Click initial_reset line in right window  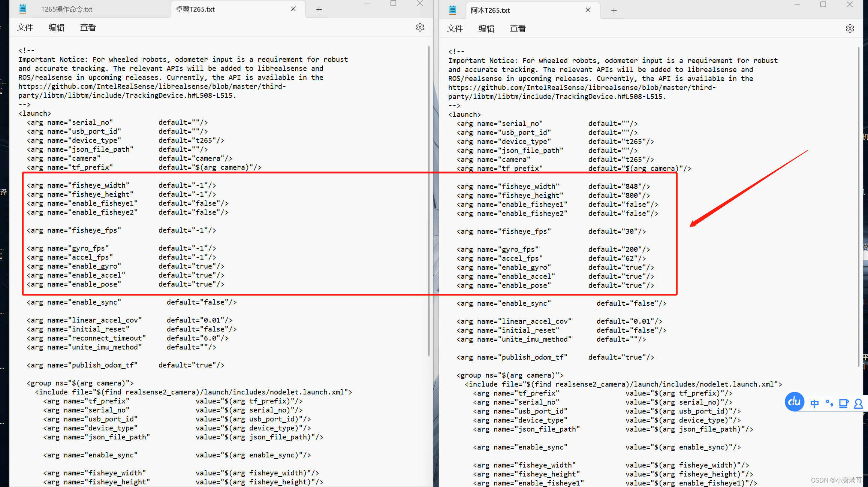coord(561,330)
